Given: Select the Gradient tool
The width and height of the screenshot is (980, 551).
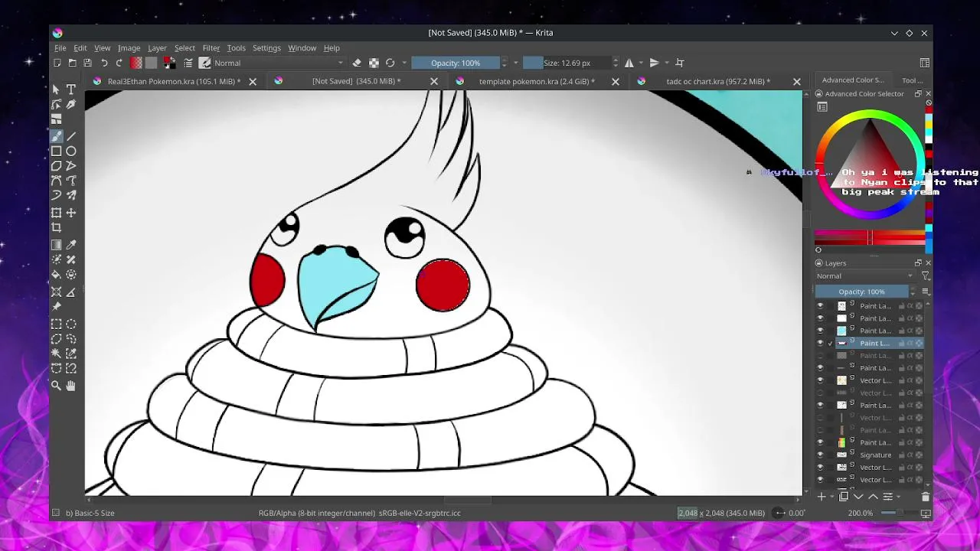Looking at the screenshot, I should (x=56, y=245).
